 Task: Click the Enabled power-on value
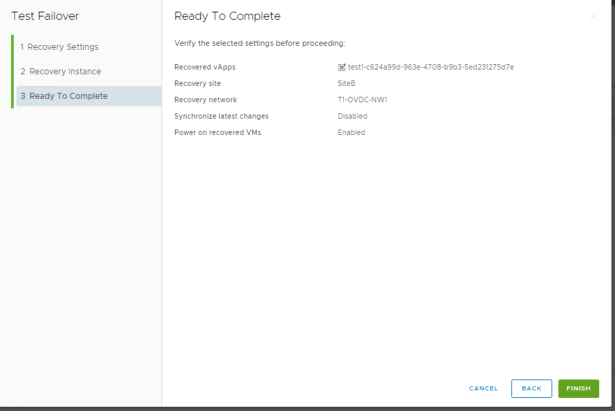point(351,132)
